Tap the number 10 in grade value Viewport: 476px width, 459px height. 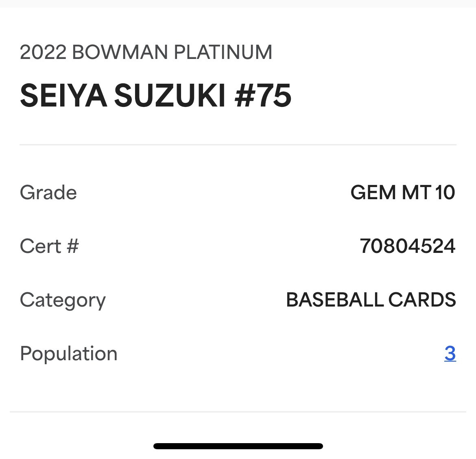(x=445, y=192)
